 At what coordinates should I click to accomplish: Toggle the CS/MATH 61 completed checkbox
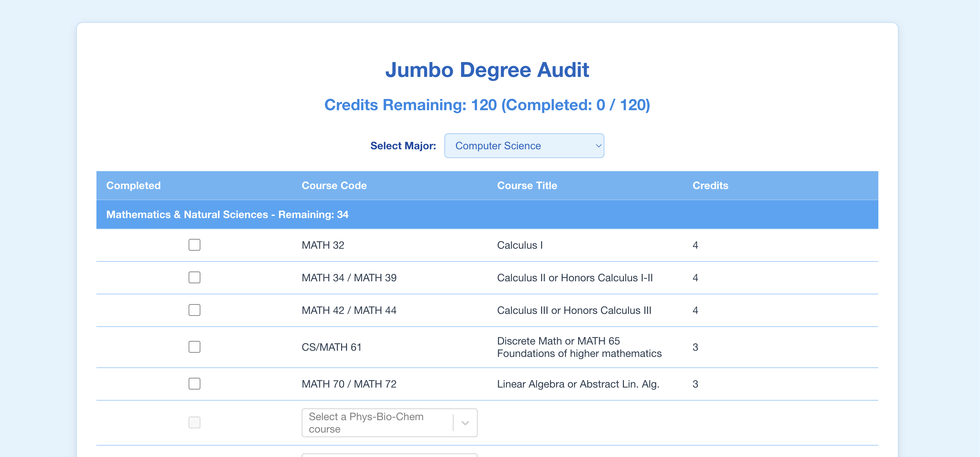click(195, 346)
